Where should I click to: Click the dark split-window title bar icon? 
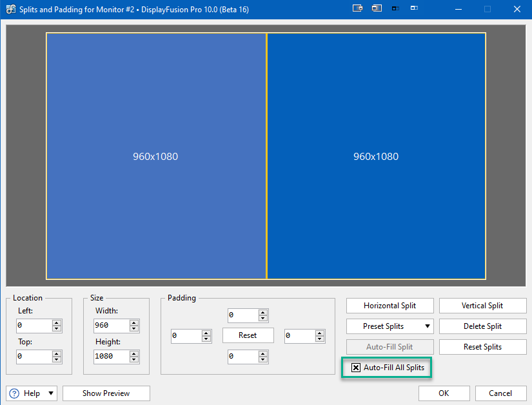point(396,9)
